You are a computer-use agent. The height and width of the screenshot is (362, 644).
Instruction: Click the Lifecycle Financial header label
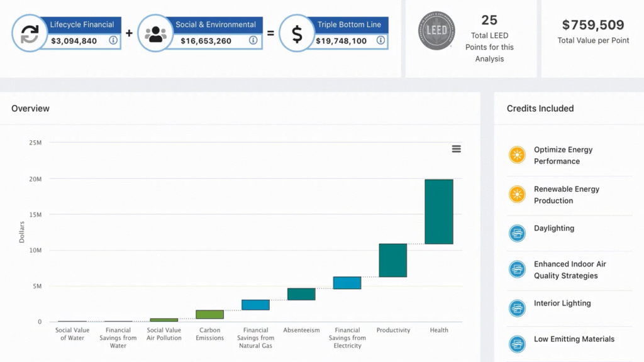coord(82,25)
